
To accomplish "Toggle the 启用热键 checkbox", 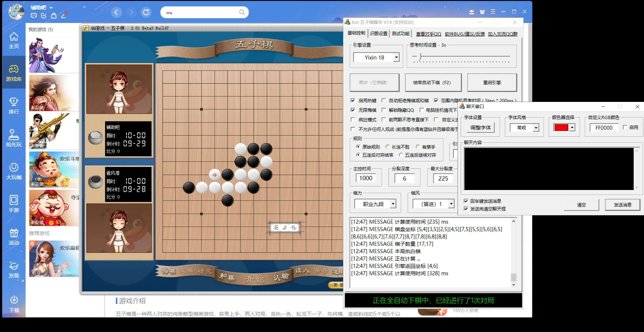I will [x=353, y=100].
